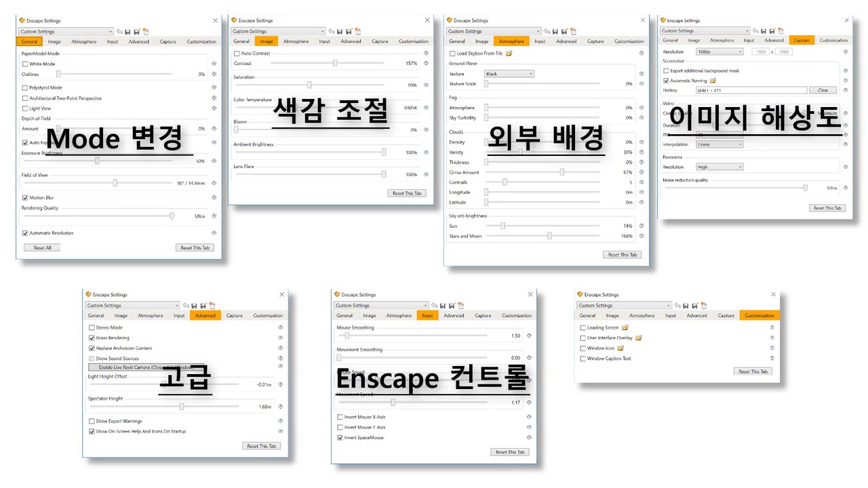Click the Reset All button
The image size is (868, 488).
pyautogui.click(x=43, y=247)
